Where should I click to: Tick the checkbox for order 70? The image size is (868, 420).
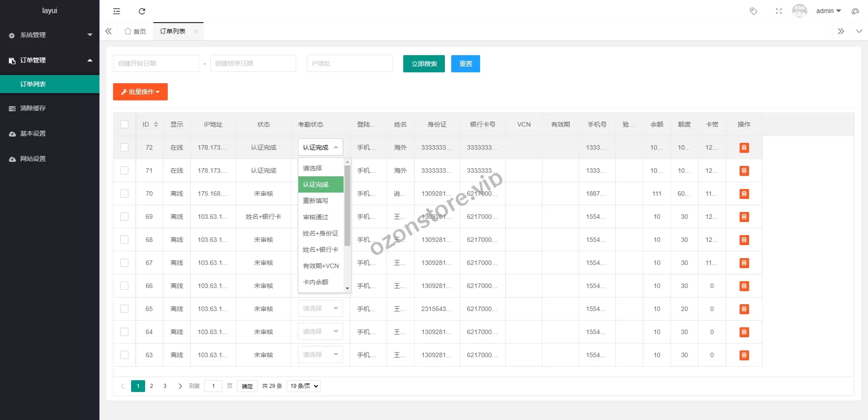coord(124,193)
